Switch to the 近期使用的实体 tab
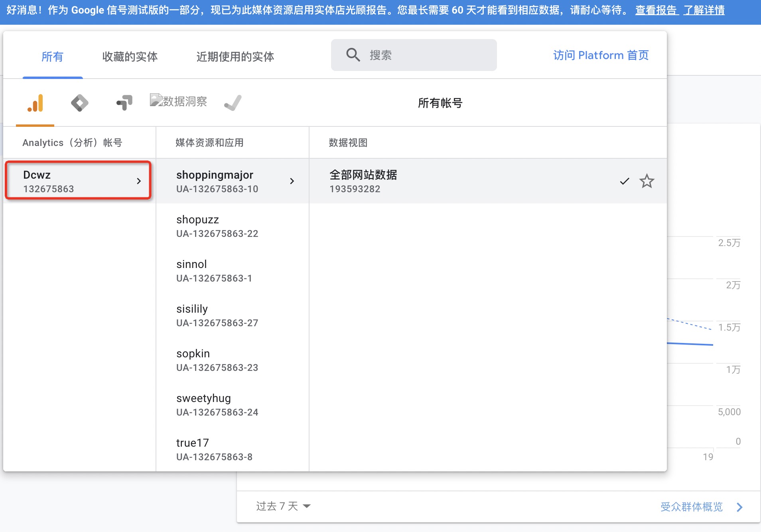761x532 pixels. (235, 57)
